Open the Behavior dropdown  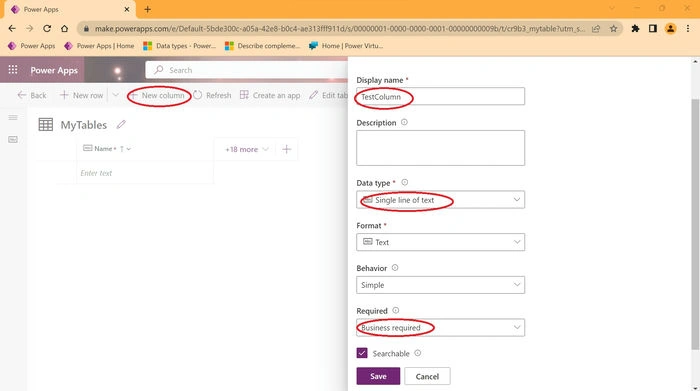click(x=440, y=285)
